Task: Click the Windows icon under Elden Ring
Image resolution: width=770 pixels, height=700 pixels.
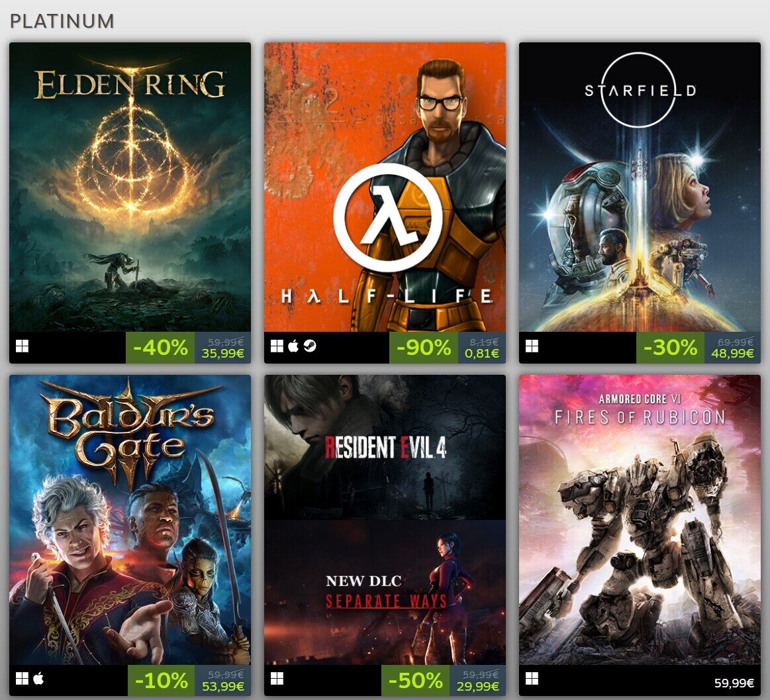Action: 22,346
